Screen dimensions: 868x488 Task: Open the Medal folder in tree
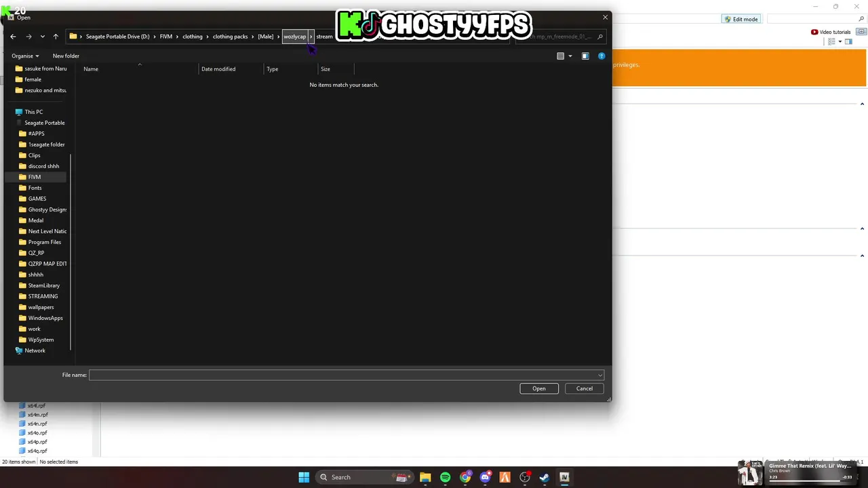[x=31, y=220]
